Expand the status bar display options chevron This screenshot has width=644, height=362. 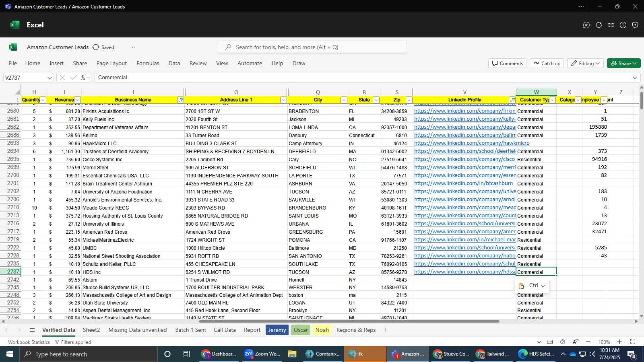click(x=539, y=342)
